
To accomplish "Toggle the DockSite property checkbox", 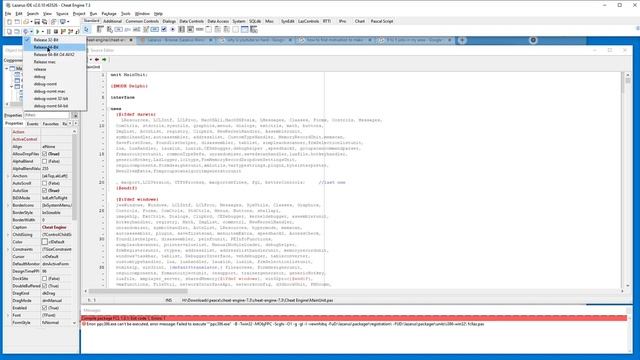I will tap(44, 278).
